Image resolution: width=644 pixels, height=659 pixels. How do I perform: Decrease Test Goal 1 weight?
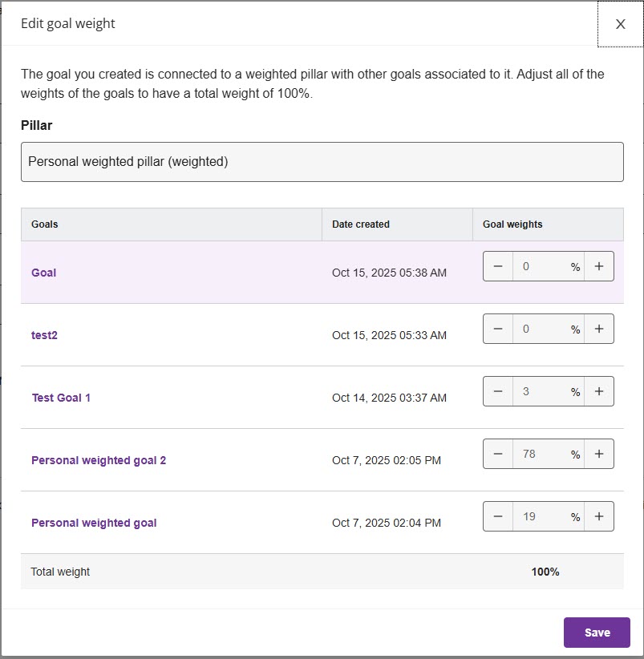(498, 392)
